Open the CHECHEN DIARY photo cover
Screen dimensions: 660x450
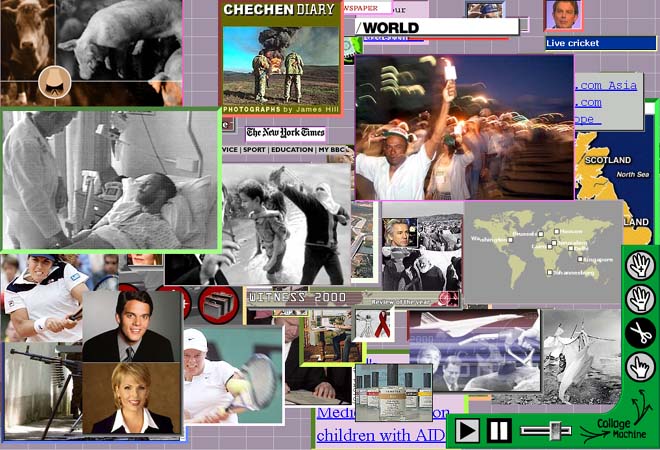coord(280,58)
